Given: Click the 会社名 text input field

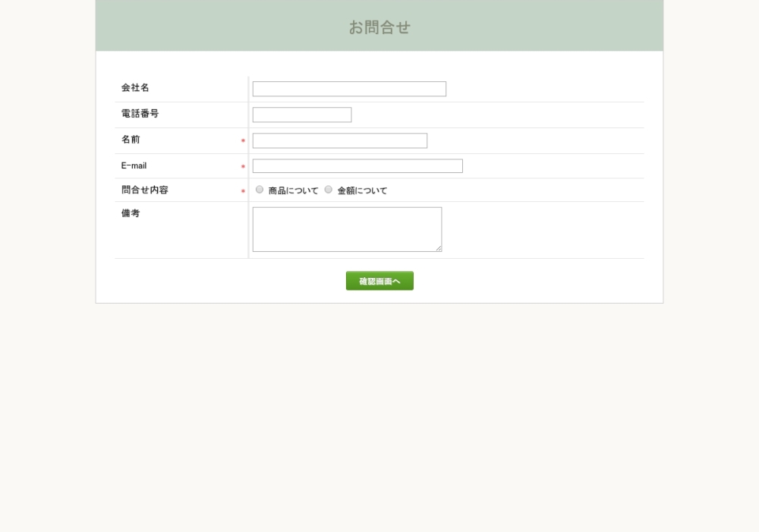Looking at the screenshot, I should pos(349,89).
